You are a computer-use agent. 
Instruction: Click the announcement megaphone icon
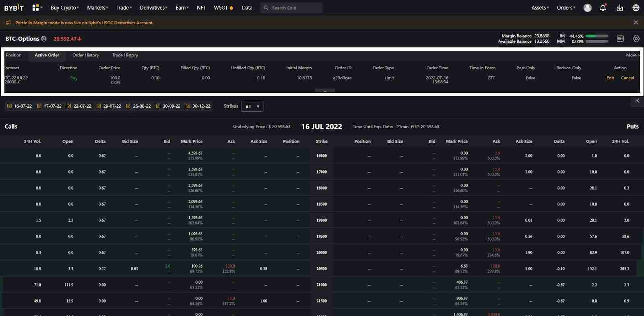coord(8,23)
